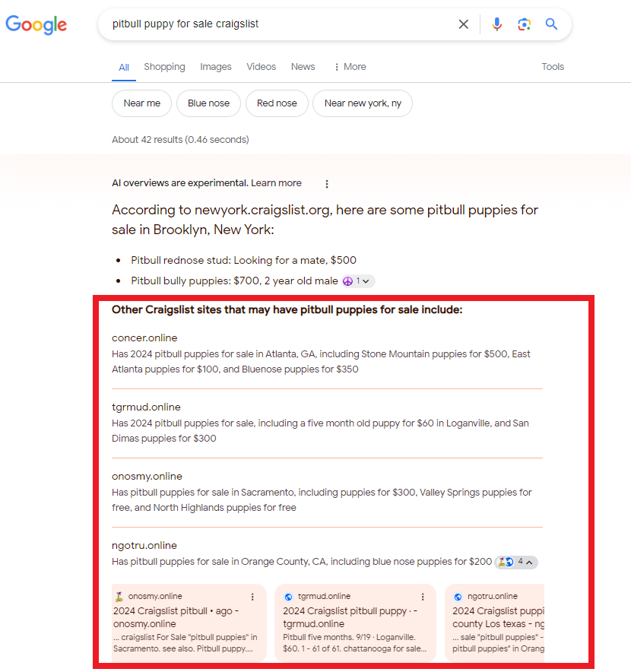This screenshot has height=672, width=631.
Task: Start voice search with the microphone icon
Action: tap(497, 24)
